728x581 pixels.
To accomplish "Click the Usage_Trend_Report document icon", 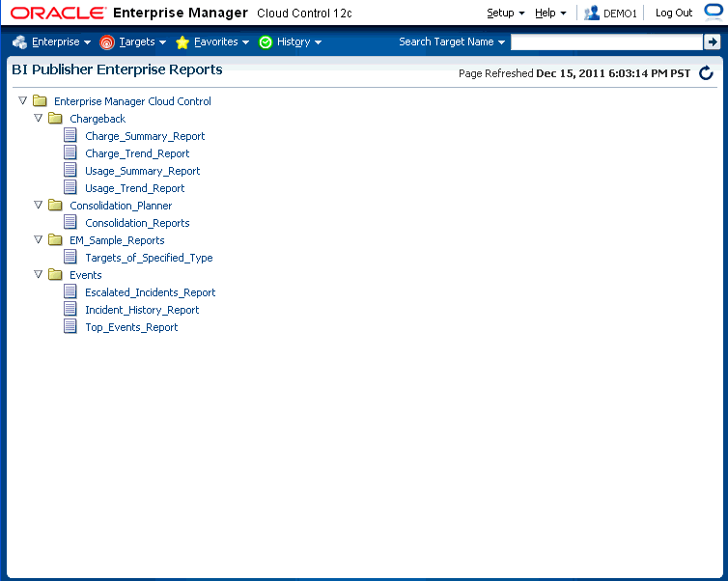I will pos(70,187).
